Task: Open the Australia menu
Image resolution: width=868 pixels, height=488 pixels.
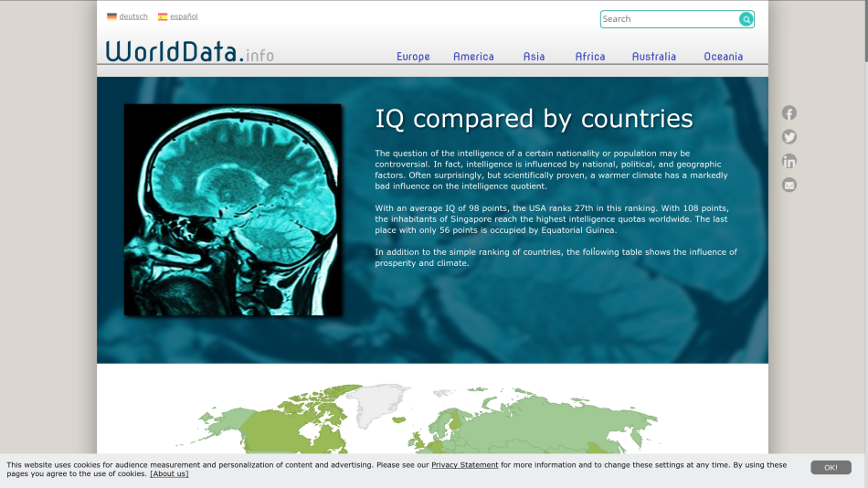Action: tap(654, 57)
